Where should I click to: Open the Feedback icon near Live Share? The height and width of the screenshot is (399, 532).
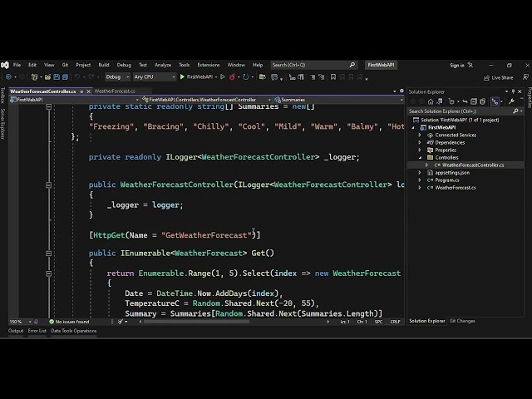[x=525, y=77]
